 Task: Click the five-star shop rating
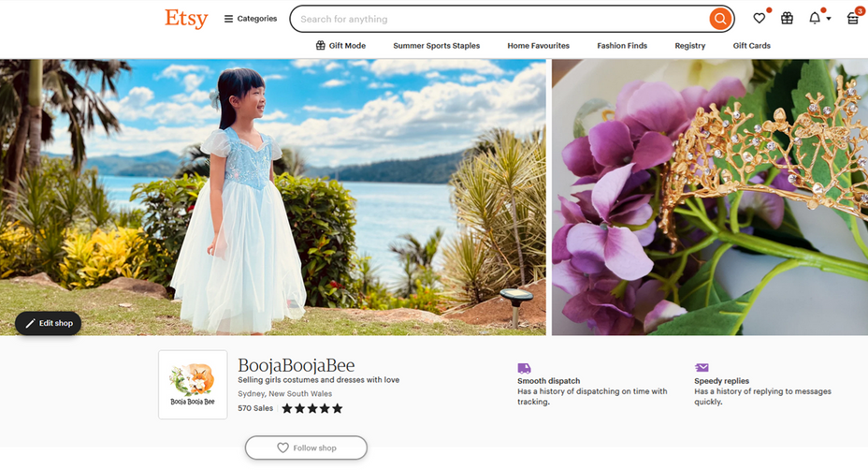(312, 409)
